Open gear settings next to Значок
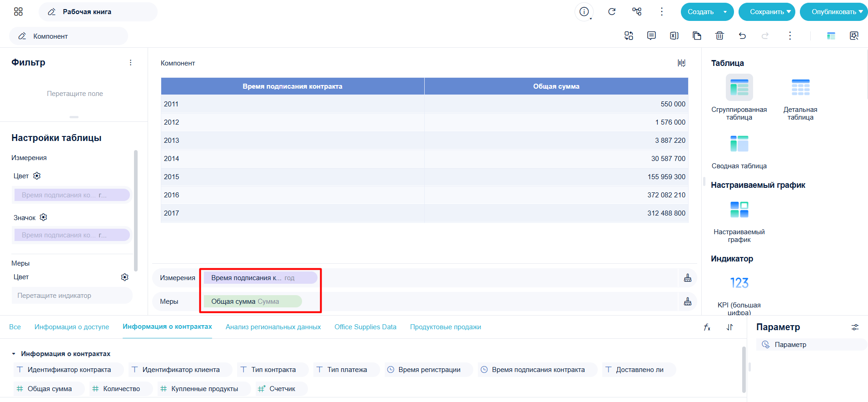This screenshot has width=868, height=402. click(43, 217)
